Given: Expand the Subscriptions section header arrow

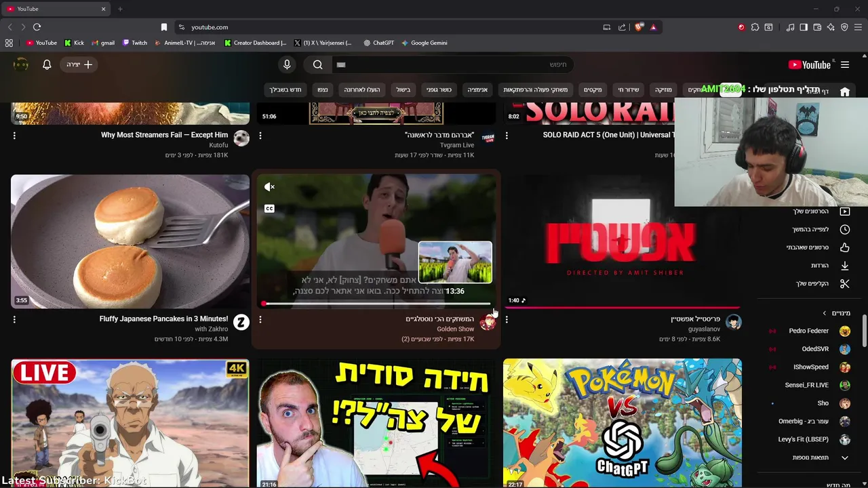Looking at the screenshot, I should [x=825, y=313].
